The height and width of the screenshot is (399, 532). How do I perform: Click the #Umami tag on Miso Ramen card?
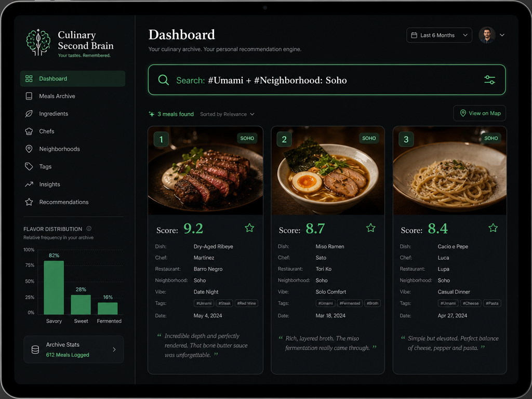click(x=325, y=303)
